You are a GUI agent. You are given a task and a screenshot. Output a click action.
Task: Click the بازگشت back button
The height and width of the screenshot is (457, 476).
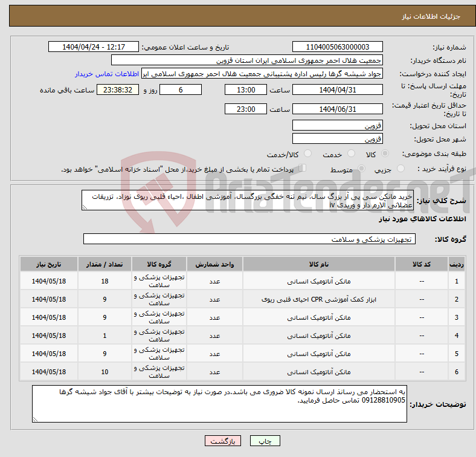tap(223, 441)
